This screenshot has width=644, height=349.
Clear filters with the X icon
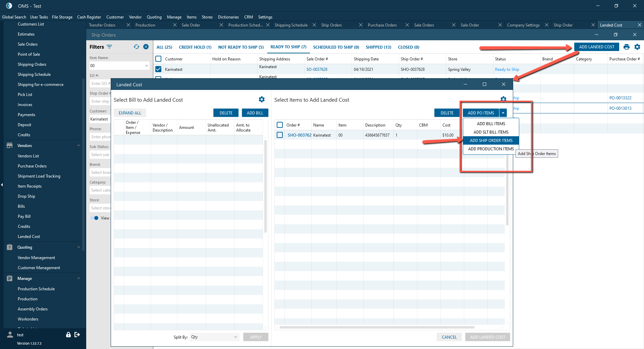(x=146, y=47)
